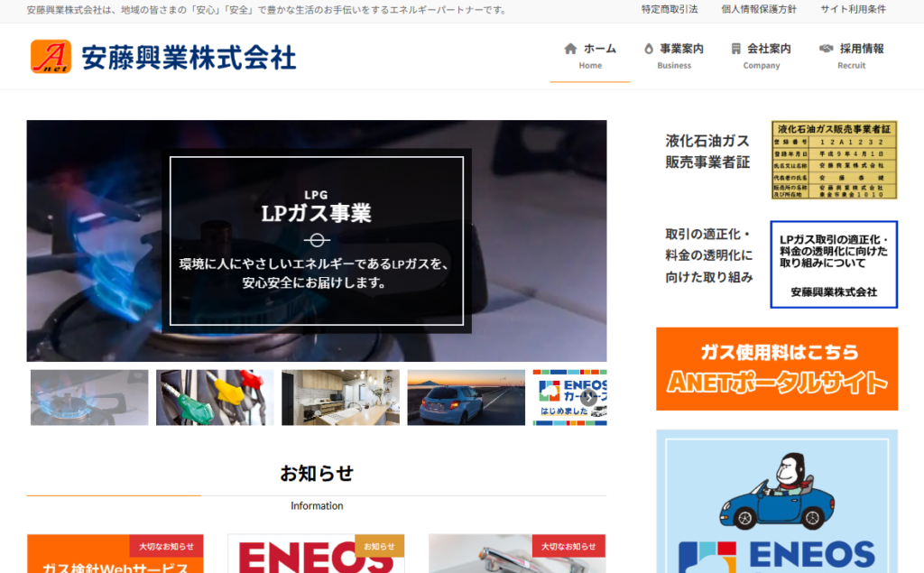Open the 採用情報 Recruit menu
The image size is (924, 573).
pyautogui.click(x=851, y=56)
